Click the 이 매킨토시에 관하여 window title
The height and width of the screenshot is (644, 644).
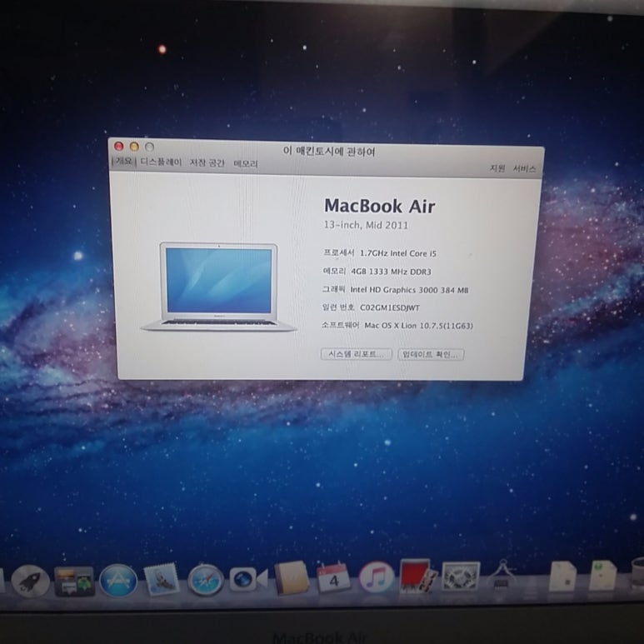329,152
